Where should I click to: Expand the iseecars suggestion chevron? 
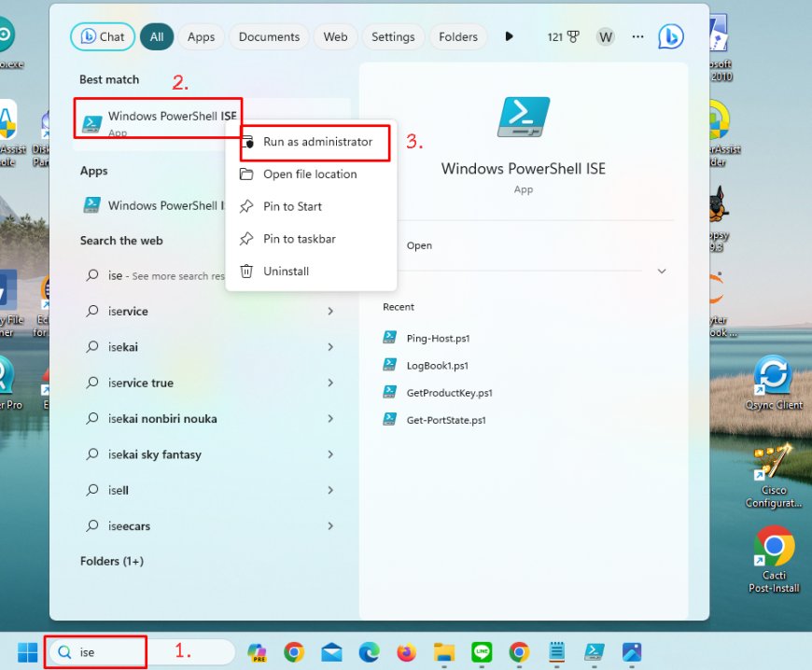[x=330, y=526]
